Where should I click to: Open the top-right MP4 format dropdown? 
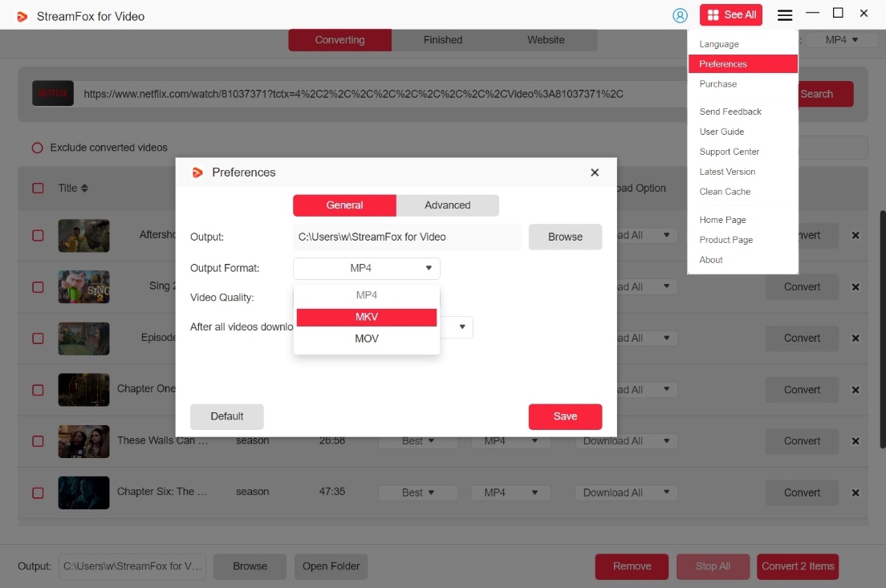pyautogui.click(x=841, y=39)
